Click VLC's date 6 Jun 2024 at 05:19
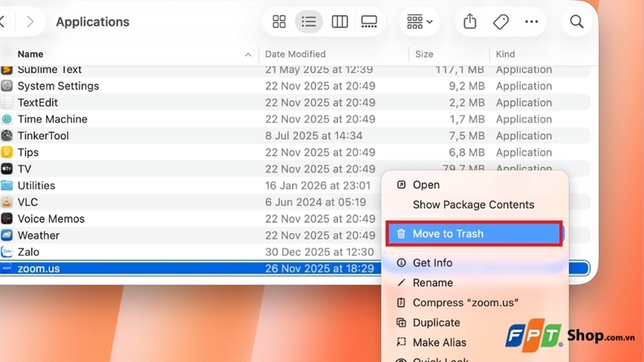Image resolution: width=644 pixels, height=362 pixels. [x=316, y=203]
